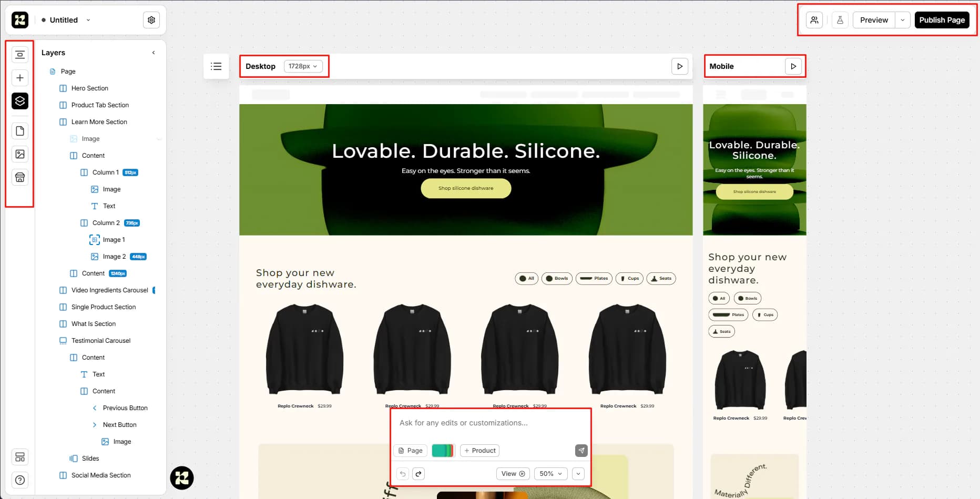The height and width of the screenshot is (499, 980).
Task: Select the Layers stack icon in sidebar
Action: [20, 101]
